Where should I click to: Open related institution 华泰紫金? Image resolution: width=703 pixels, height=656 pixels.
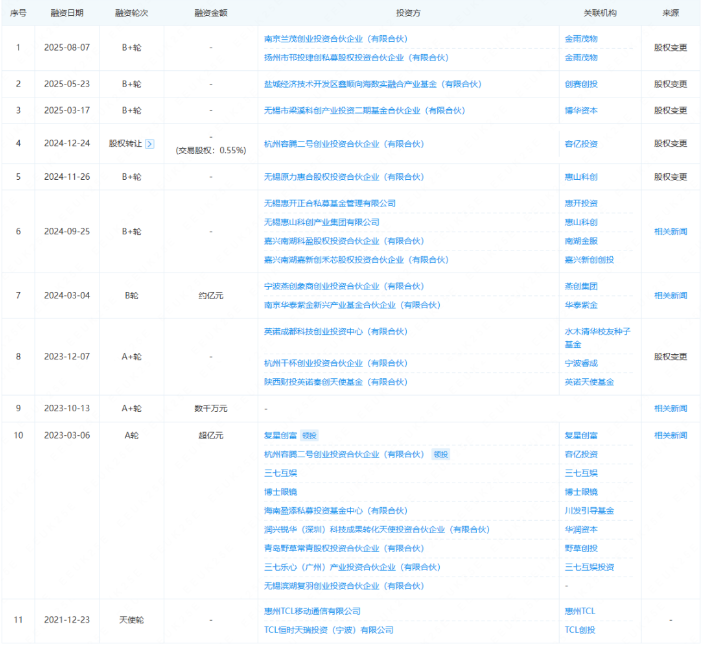click(581, 305)
